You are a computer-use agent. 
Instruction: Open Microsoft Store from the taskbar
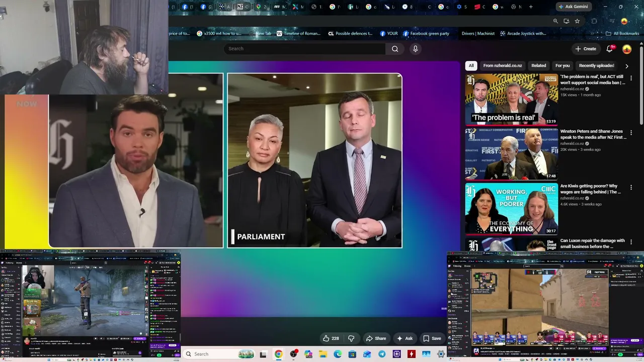click(x=352, y=354)
